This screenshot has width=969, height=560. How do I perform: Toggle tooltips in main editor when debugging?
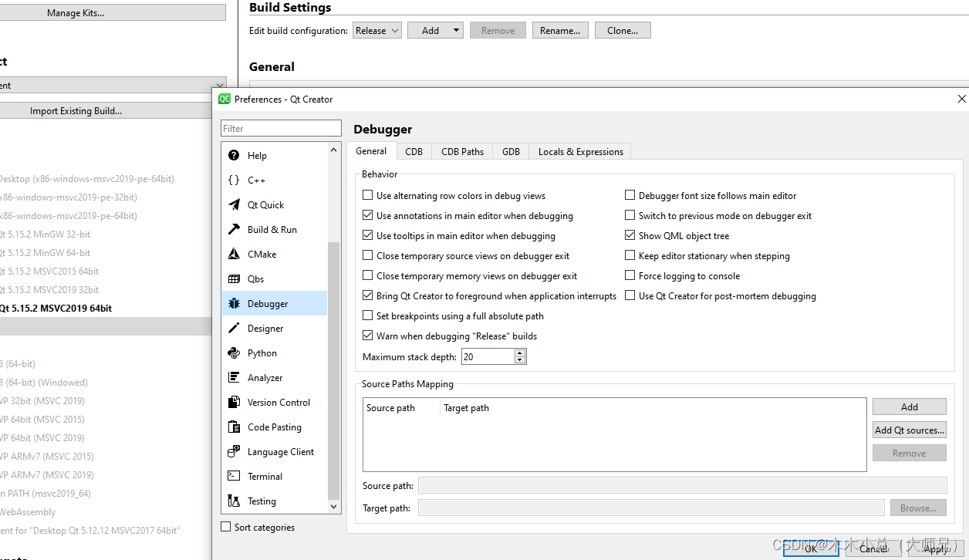pyautogui.click(x=368, y=236)
